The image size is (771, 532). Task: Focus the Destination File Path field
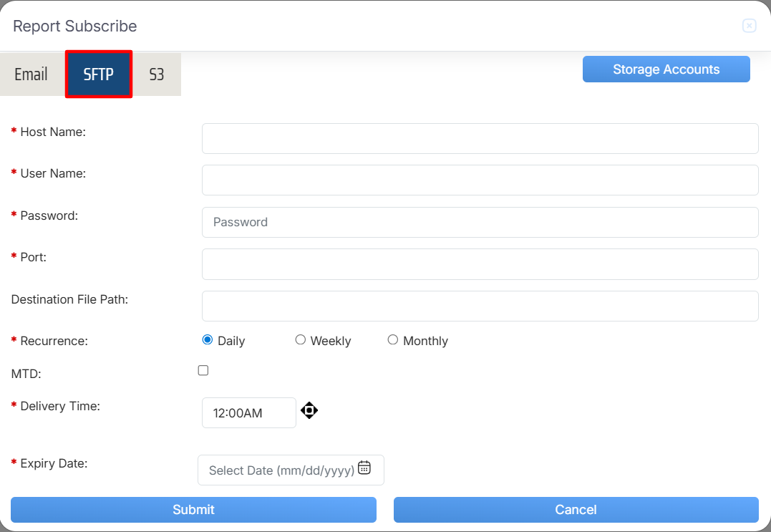480,306
